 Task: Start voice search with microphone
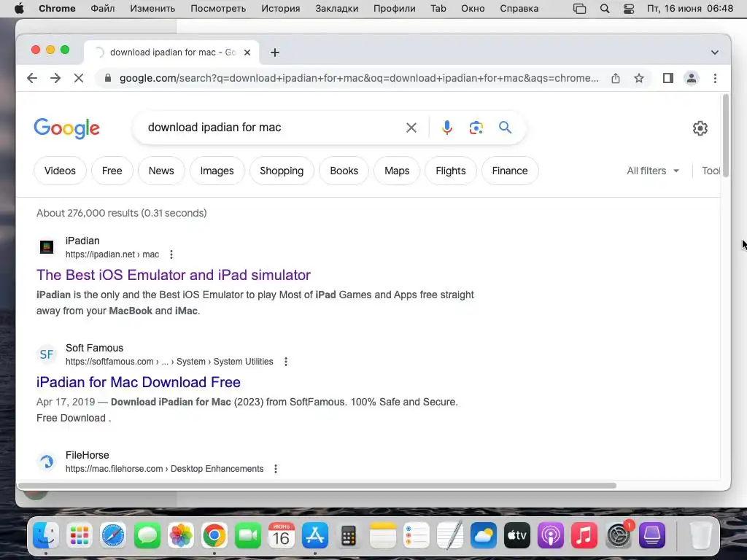447,128
